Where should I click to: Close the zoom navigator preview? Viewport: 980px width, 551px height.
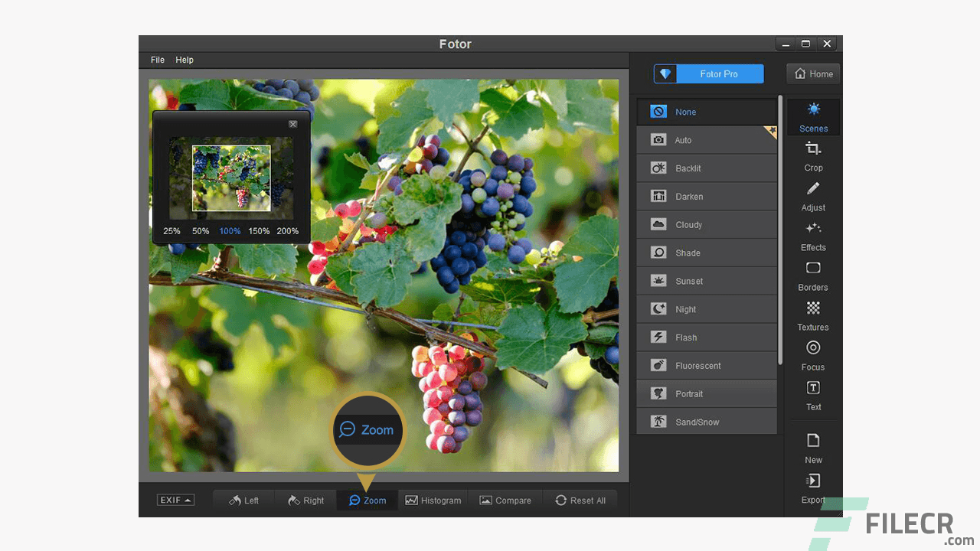coord(292,123)
